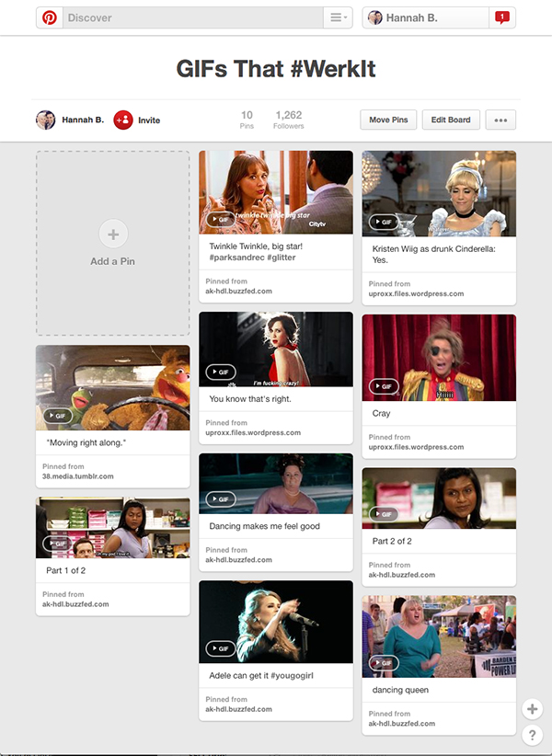
Task: Click the 'Moving right along.' caption
Action: (x=86, y=442)
